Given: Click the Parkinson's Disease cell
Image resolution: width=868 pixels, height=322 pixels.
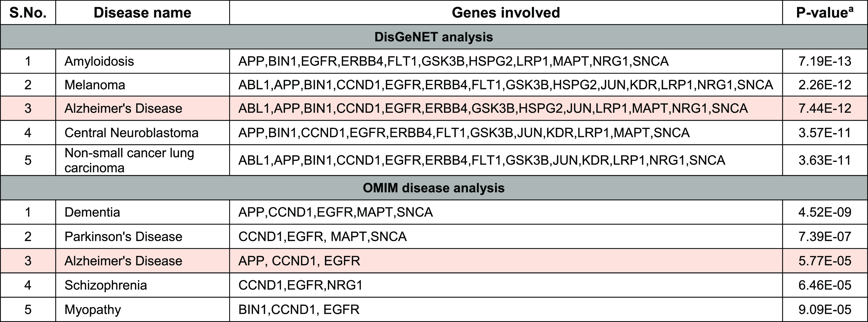Looking at the screenshot, I should (123, 236).
